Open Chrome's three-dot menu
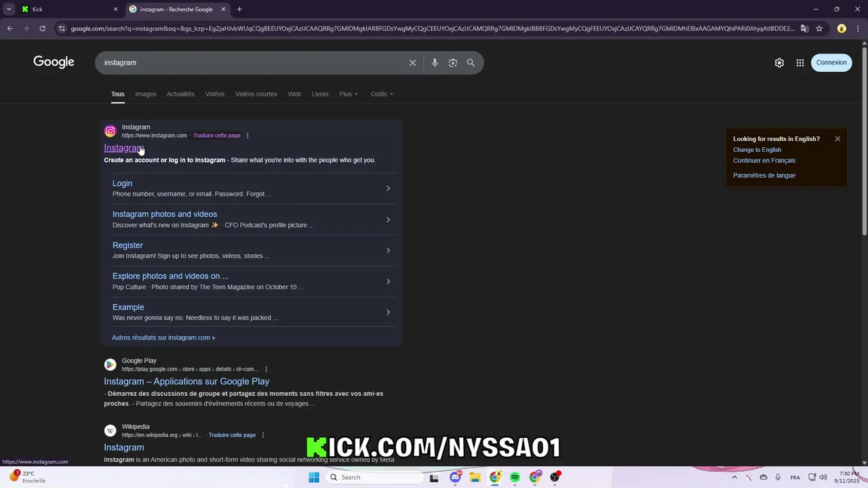 point(859,28)
